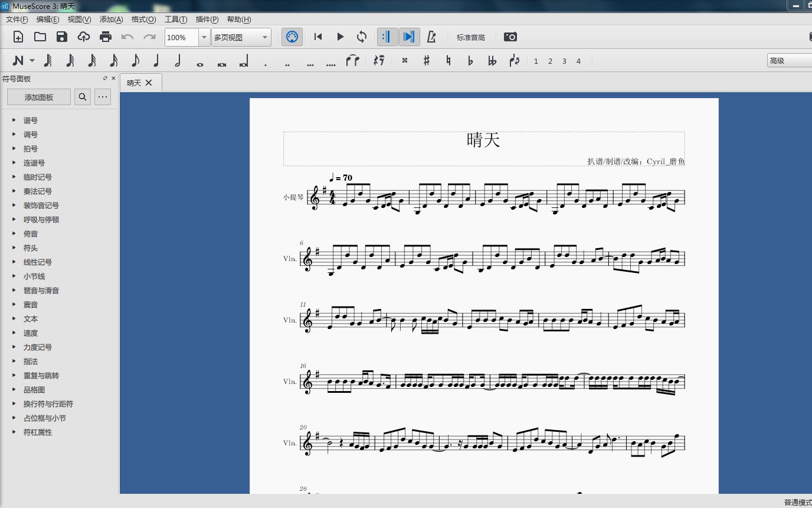Open 格式 menu
The width and height of the screenshot is (812, 508).
143,19
